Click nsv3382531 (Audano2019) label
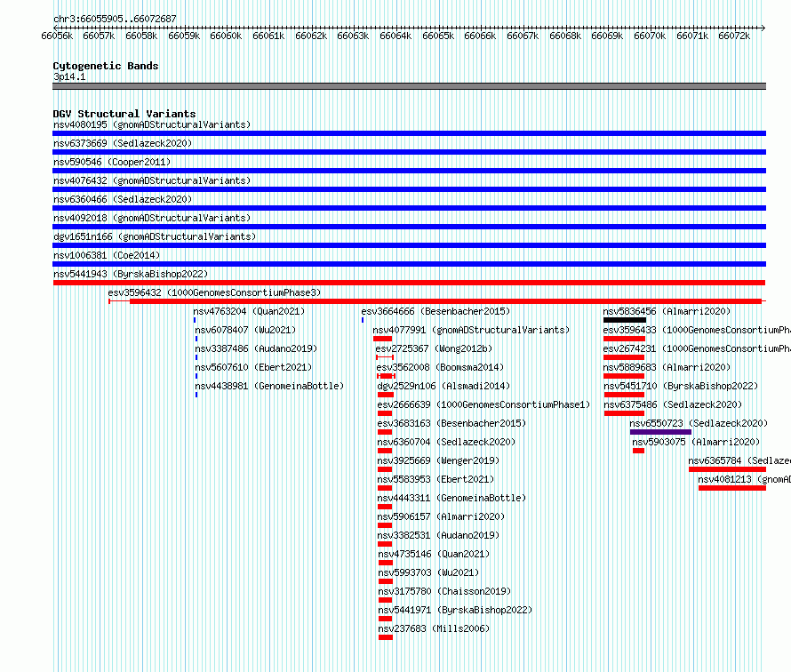 pos(438,535)
